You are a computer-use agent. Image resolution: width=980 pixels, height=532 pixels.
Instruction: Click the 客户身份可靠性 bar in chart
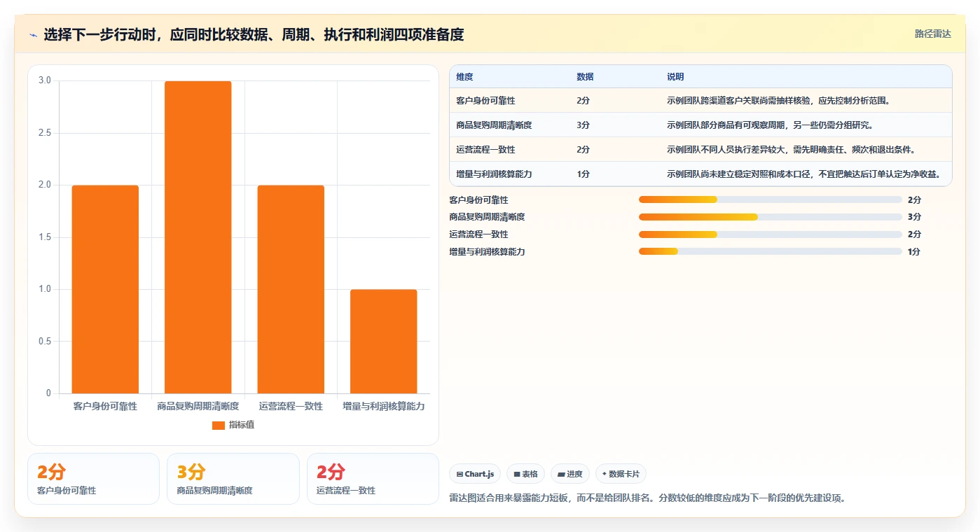click(x=105, y=289)
